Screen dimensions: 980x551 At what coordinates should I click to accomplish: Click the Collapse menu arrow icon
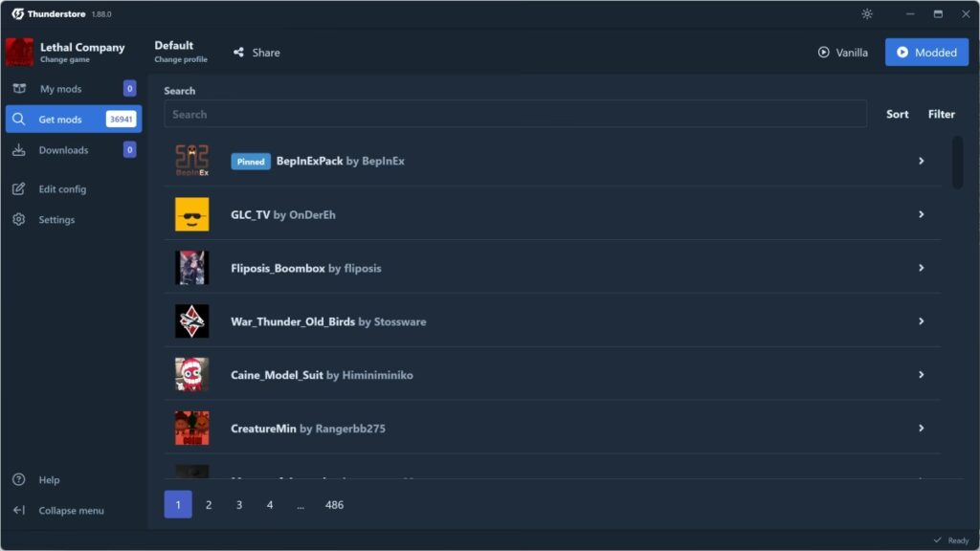(19, 511)
